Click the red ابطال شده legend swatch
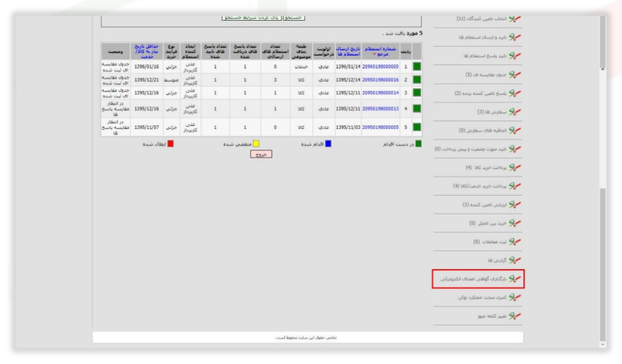Viewport: 622px width, 364px height. point(171,144)
